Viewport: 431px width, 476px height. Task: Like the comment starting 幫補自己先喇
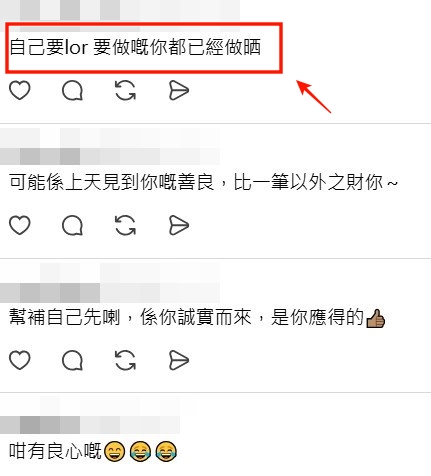click(20, 360)
